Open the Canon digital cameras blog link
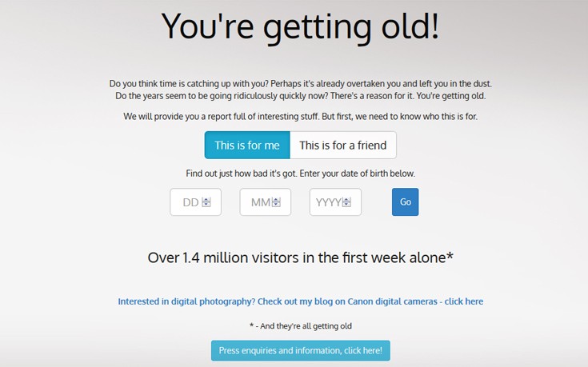This screenshot has width=588, height=367. click(300, 301)
